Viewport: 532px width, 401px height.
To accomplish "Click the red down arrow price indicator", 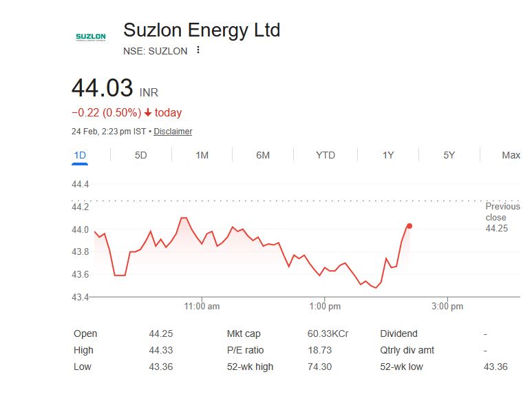I will (x=147, y=113).
